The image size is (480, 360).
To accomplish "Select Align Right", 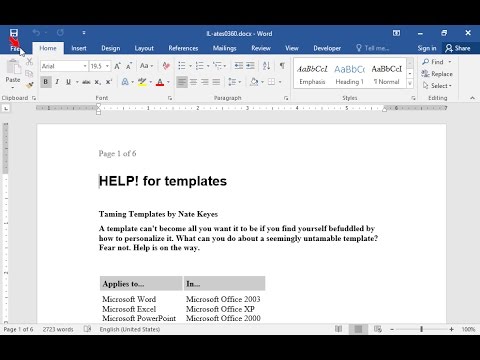I will click(x=205, y=82).
